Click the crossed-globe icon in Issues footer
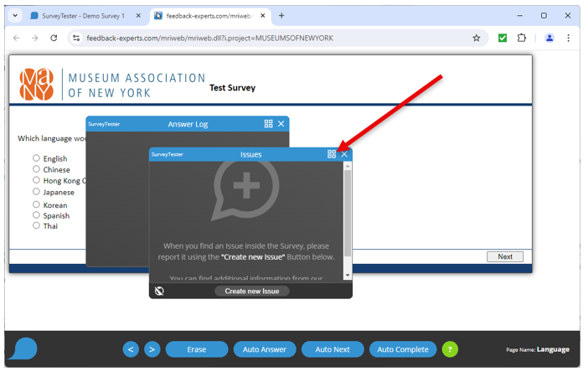Viewport: 588px width, 377px height. (159, 292)
